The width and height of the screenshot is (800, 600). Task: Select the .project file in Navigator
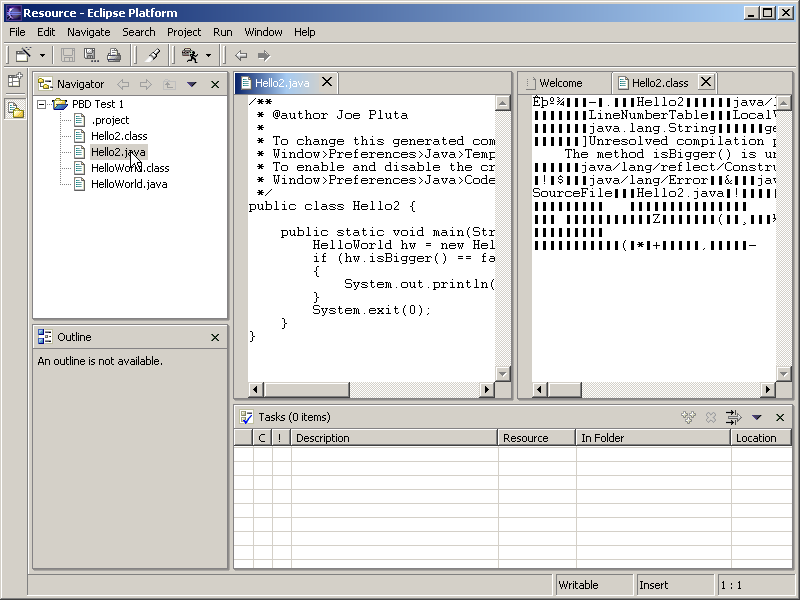tap(110, 120)
